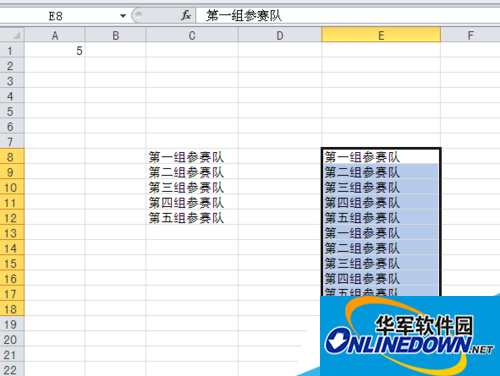Click cell E13 第一组参赛队
Viewport: 500px width, 376px height.
[x=381, y=233]
